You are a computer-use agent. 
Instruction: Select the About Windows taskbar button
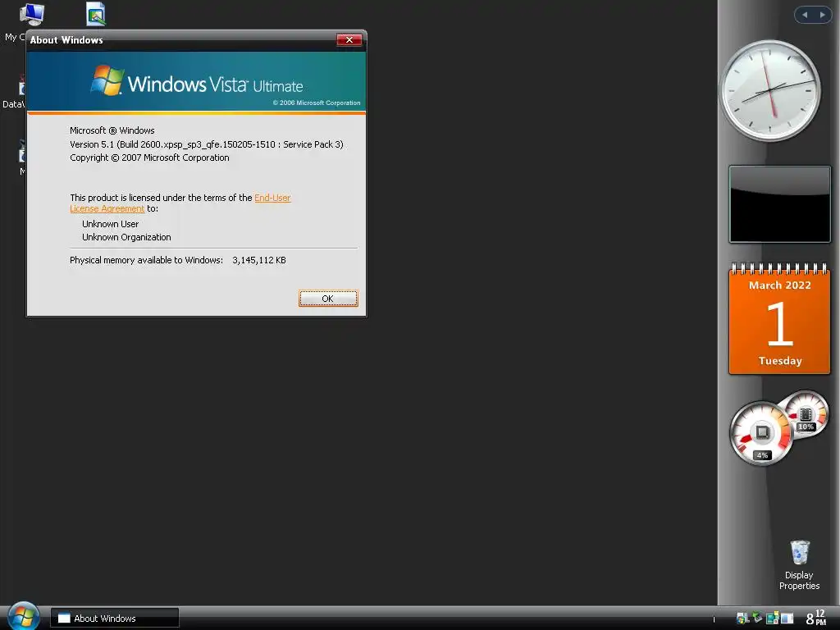pos(115,618)
